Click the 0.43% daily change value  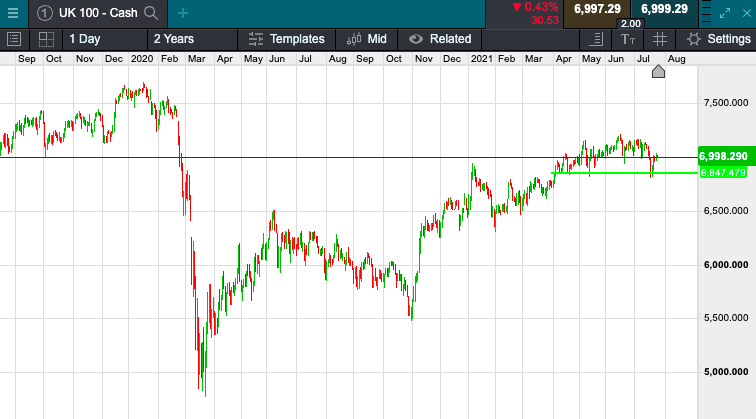click(541, 7)
